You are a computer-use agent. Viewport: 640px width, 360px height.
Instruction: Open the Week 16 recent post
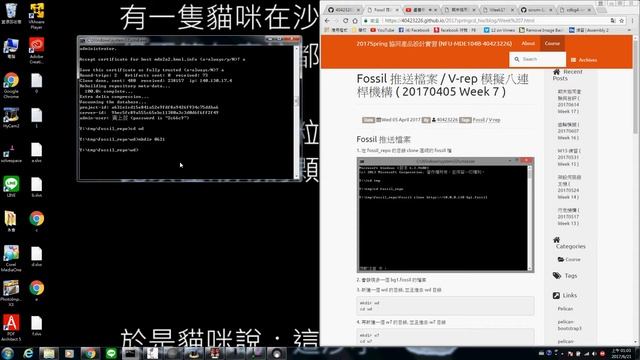point(568,131)
